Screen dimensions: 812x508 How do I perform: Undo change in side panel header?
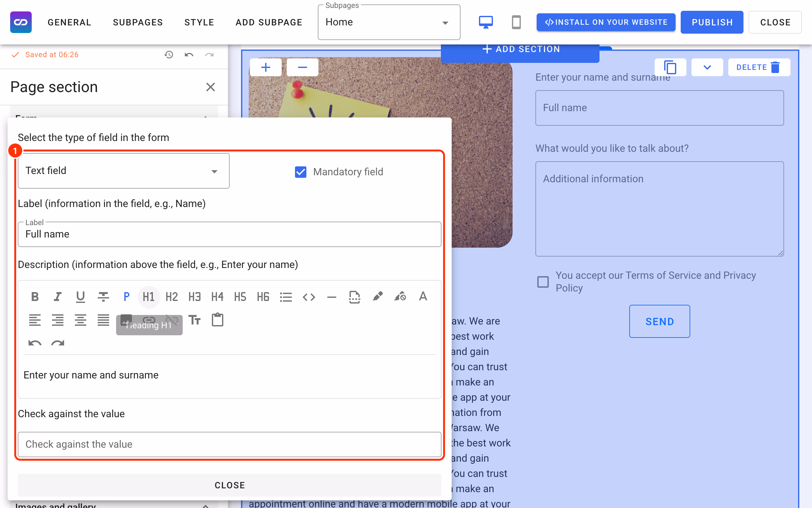pyautogui.click(x=189, y=54)
